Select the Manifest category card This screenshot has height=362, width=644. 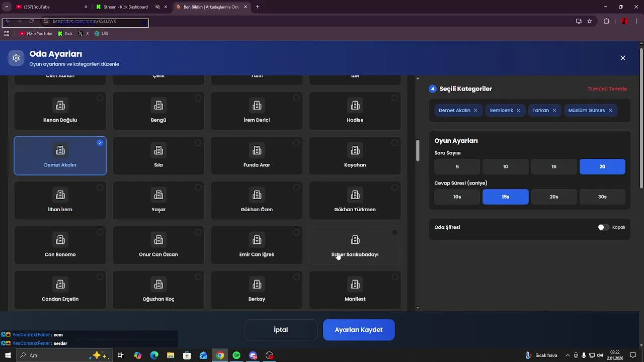click(x=355, y=290)
